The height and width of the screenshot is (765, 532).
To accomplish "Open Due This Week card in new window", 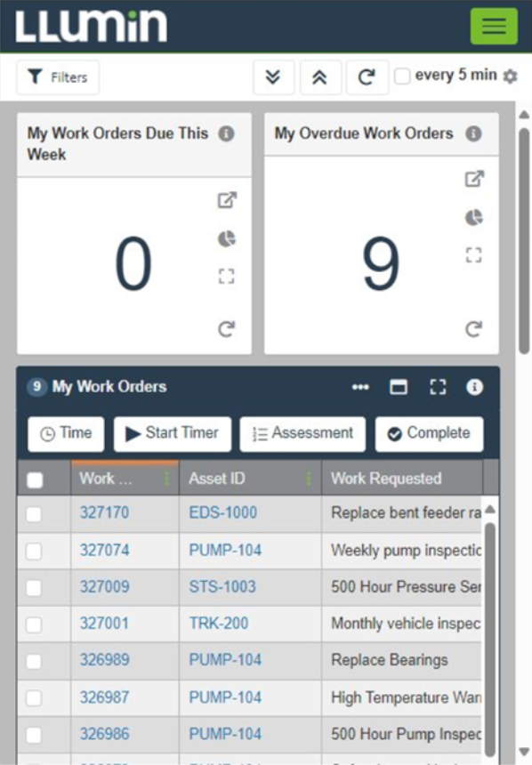I will (x=227, y=200).
